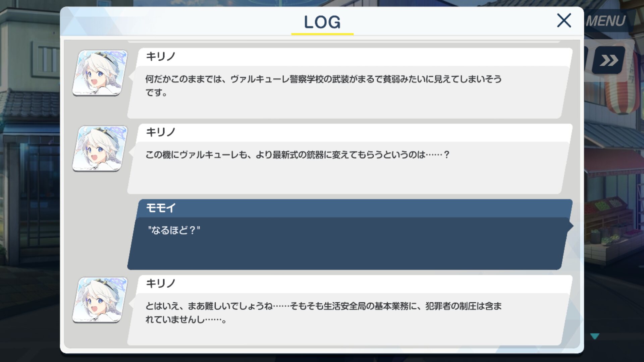The image size is (644, 362).
Task: Click Kirino's avatar beside the ヴァルキューレ警察学校 message
Action: 100,73
